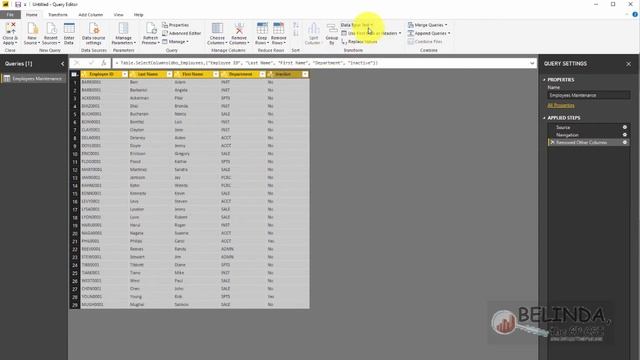
Task: Open the First Name column filter dropdown
Action: (x=216, y=74)
